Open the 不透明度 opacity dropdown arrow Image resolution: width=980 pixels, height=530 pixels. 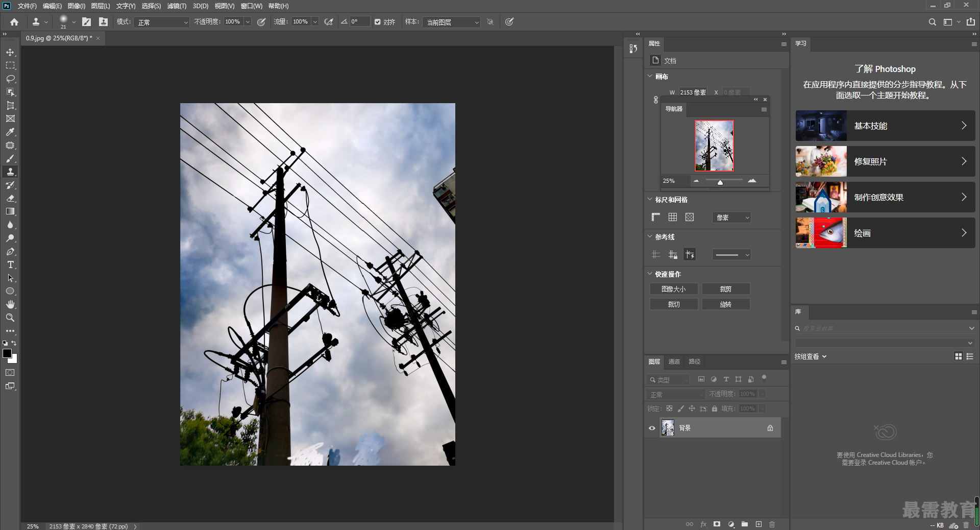[x=248, y=22]
